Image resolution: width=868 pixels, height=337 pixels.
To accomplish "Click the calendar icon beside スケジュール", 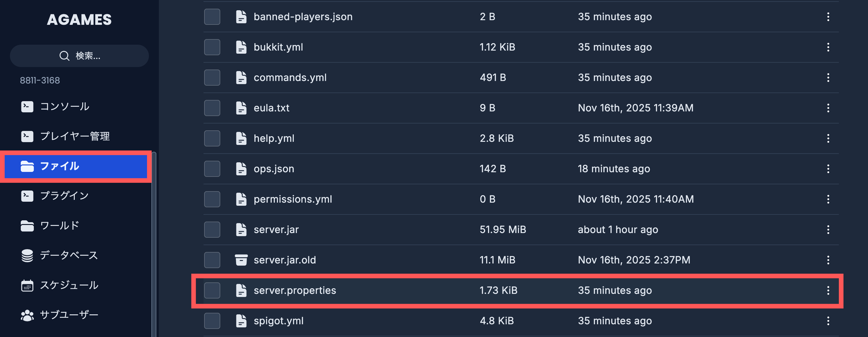I will pyautogui.click(x=27, y=285).
